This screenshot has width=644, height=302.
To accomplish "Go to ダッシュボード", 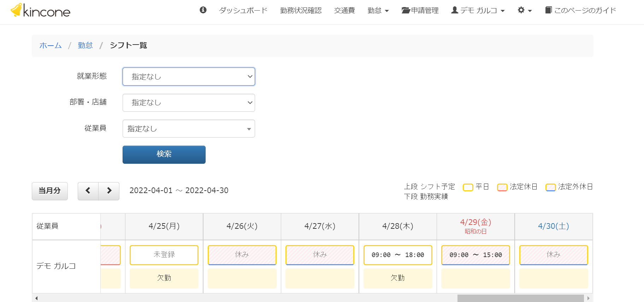I will [243, 10].
